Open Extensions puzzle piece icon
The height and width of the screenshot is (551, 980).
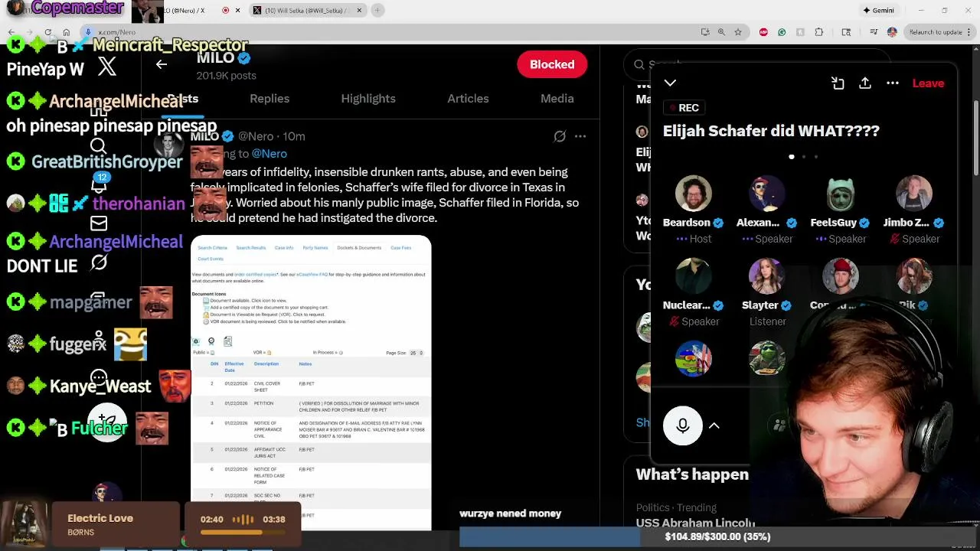tap(819, 32)
